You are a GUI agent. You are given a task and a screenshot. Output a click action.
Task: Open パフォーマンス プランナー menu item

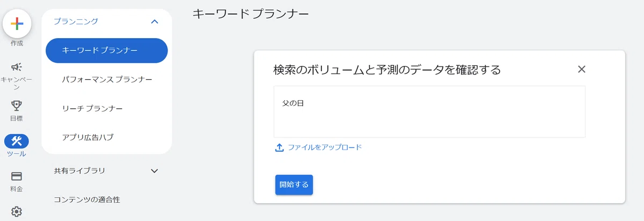pyautogui.click(x=107, y=79)
